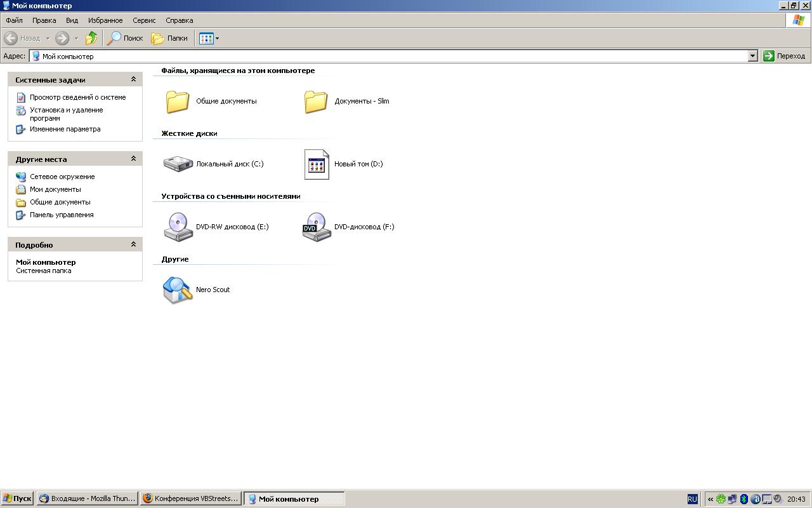This screenshot has width=812, height=508.
Task: Click the Up one level folder icon
Action: coord(91,38)
